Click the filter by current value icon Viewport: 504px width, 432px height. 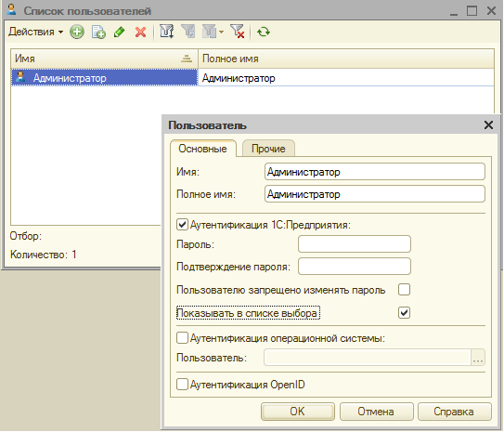click(188, 32)
